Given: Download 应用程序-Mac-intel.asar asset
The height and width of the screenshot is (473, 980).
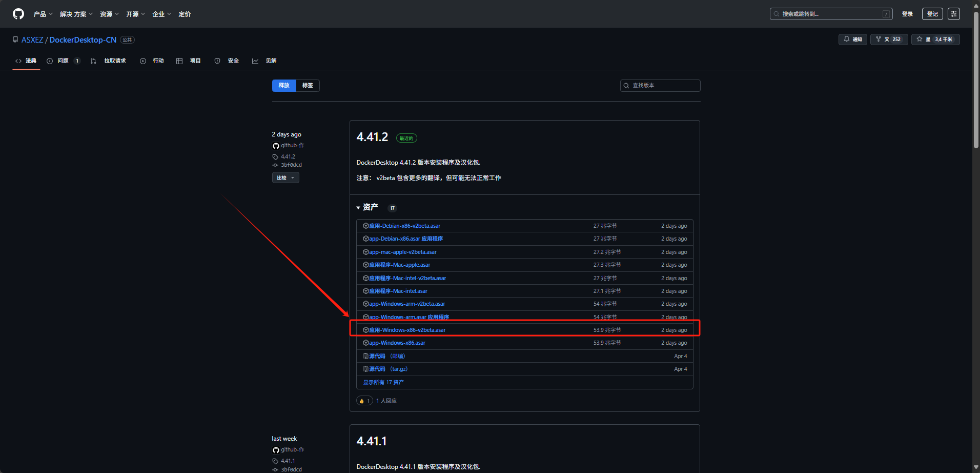Looking at the screenshot, I should [398, 291].
